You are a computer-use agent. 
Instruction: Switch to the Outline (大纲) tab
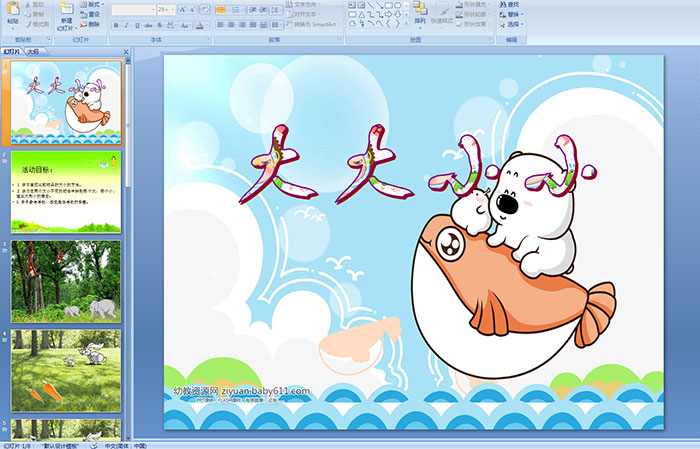[x=33, y=52]
